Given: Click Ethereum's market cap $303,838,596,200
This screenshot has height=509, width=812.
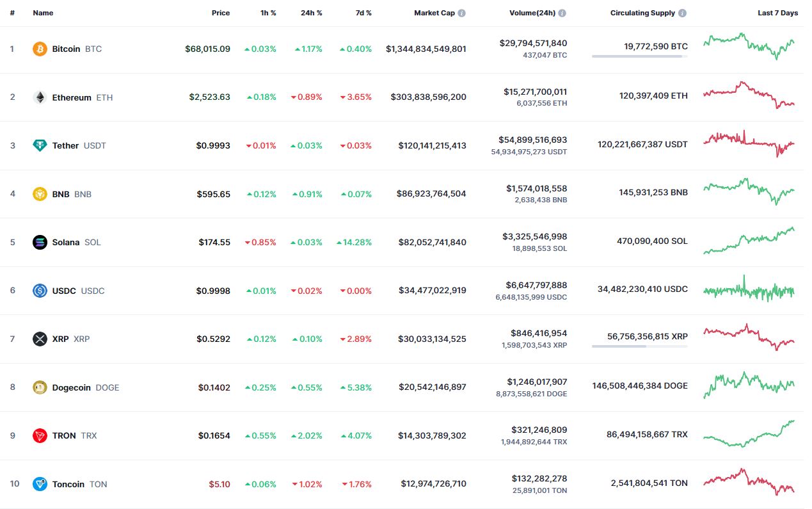Looking at the screenshot, I should 429,97.
